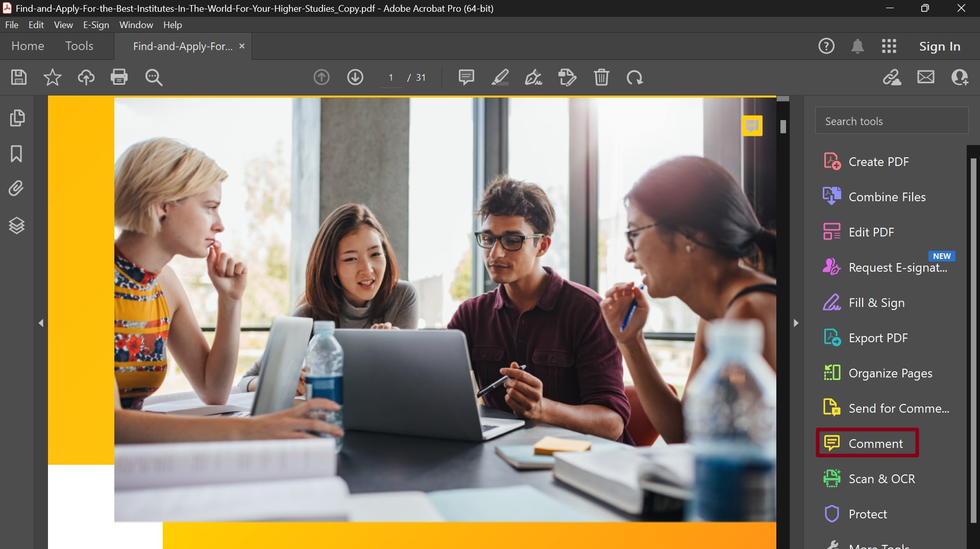Screen dimensions: 980x549
Task: Delete the current page with the trash icon
Action: click(601, 77)
